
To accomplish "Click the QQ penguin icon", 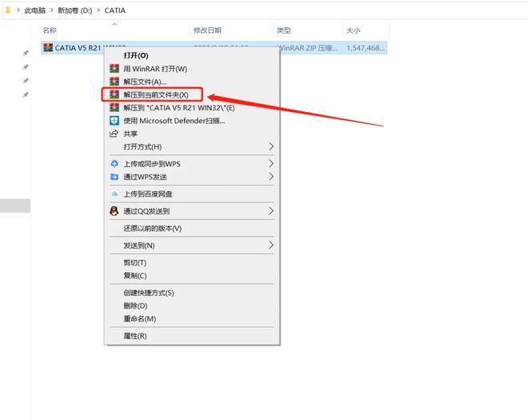I will tap(114, 211).
